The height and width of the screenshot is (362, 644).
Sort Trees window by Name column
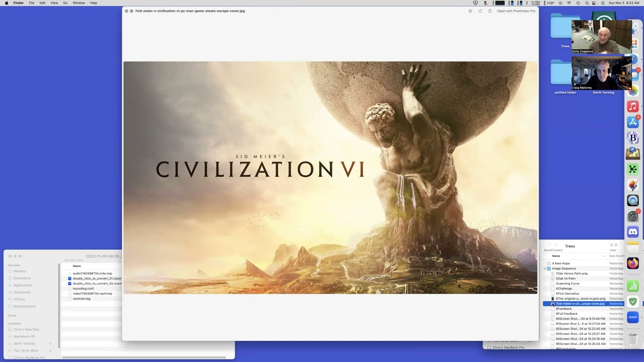pos(556,256)
